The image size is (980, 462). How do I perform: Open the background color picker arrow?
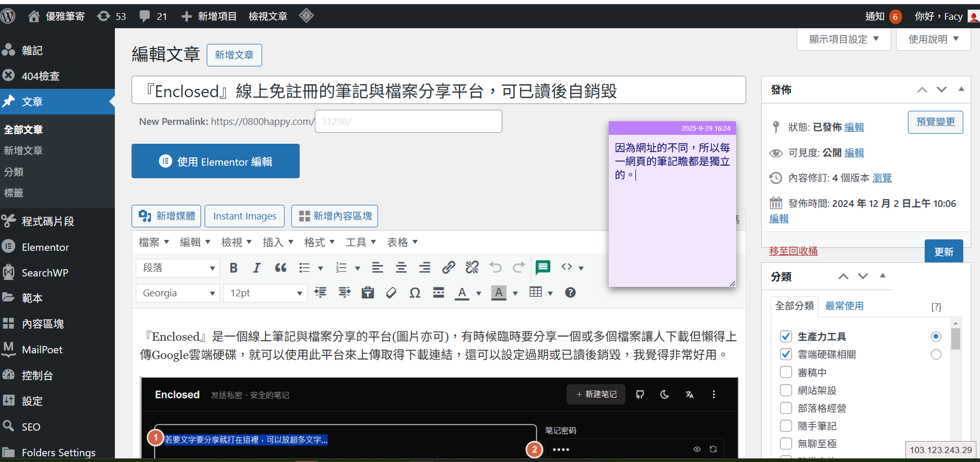[x=515, y=293]
